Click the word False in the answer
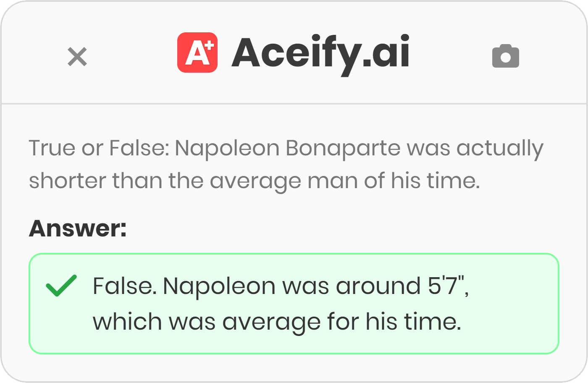This screenshot has width=588, height=383. click(122, 285)
